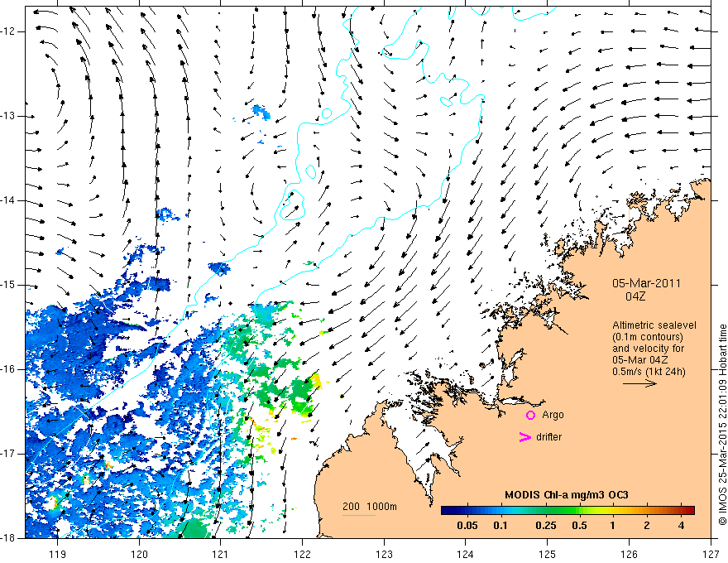Click the dark red end of colorbar near 4
Viewport: 728px width, 563px height.
point(687,511)
